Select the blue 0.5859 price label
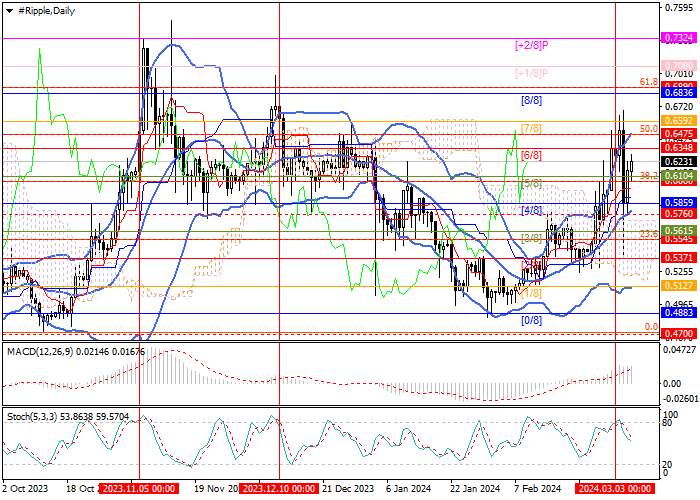 click(679, 203)
